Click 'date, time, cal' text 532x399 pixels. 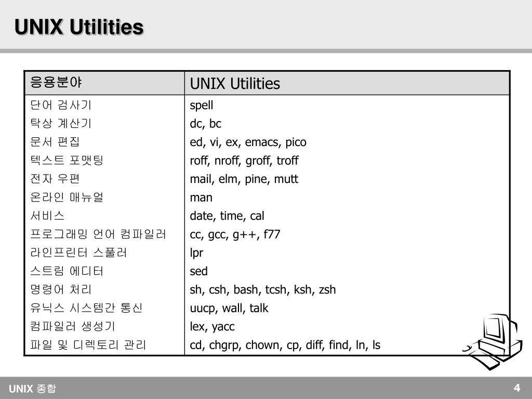point(227,216)
